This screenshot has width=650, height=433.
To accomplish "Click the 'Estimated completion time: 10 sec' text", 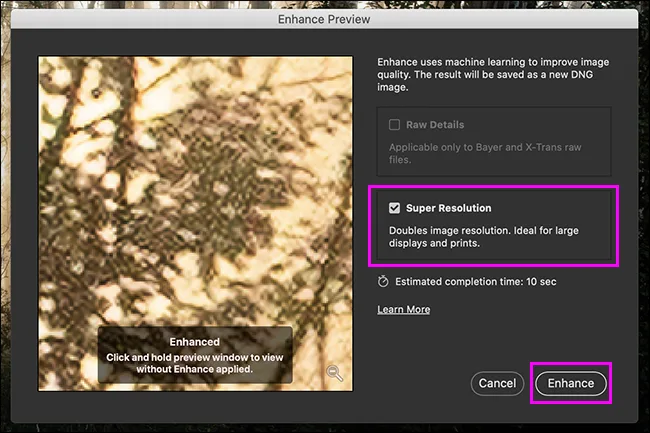I will pos(475,282).
